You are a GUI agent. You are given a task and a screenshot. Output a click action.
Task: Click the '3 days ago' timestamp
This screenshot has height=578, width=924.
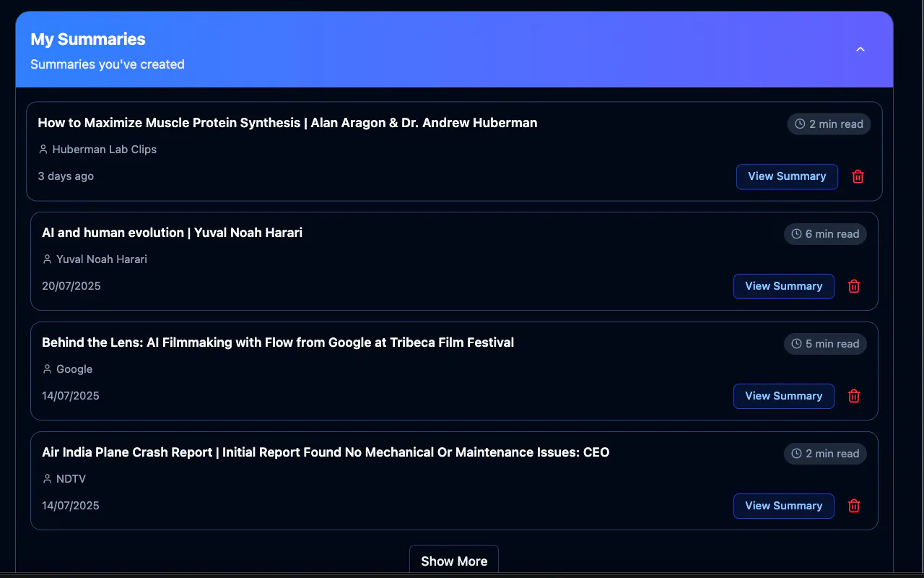pyautogui.click(x=66, y=176)
